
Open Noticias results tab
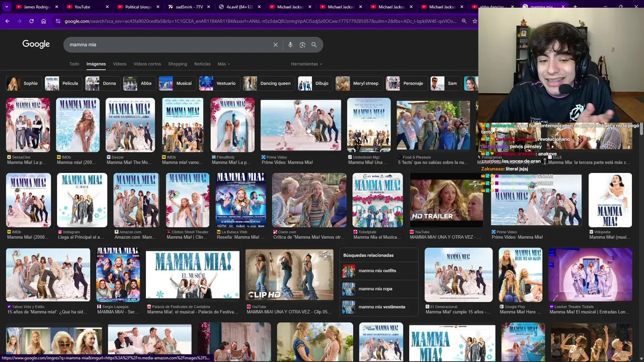tap(202, 64)
